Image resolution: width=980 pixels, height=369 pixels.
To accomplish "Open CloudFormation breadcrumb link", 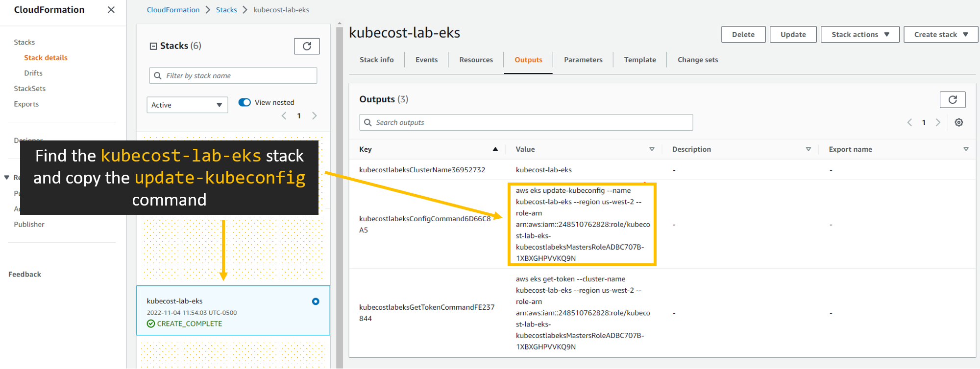I will 173,10.
